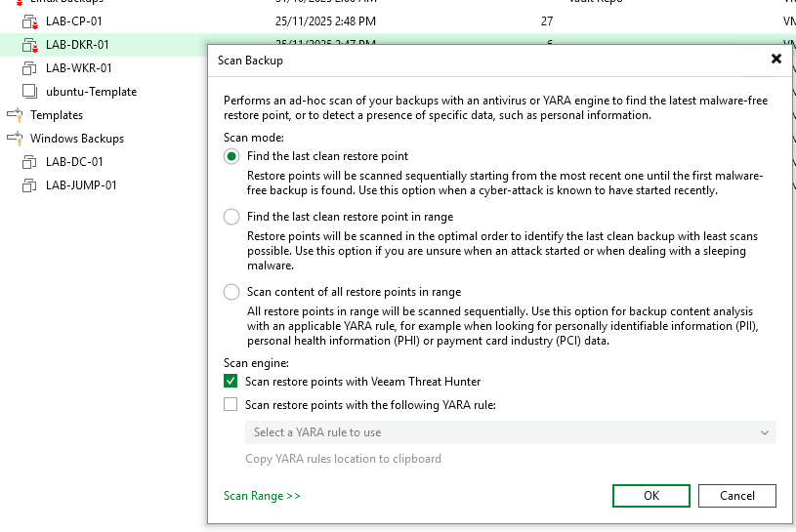The height and width of the screenshot is (532, 796).
Task: Click the LAB-DC-01 machine icon
Action: click(29, 162)
